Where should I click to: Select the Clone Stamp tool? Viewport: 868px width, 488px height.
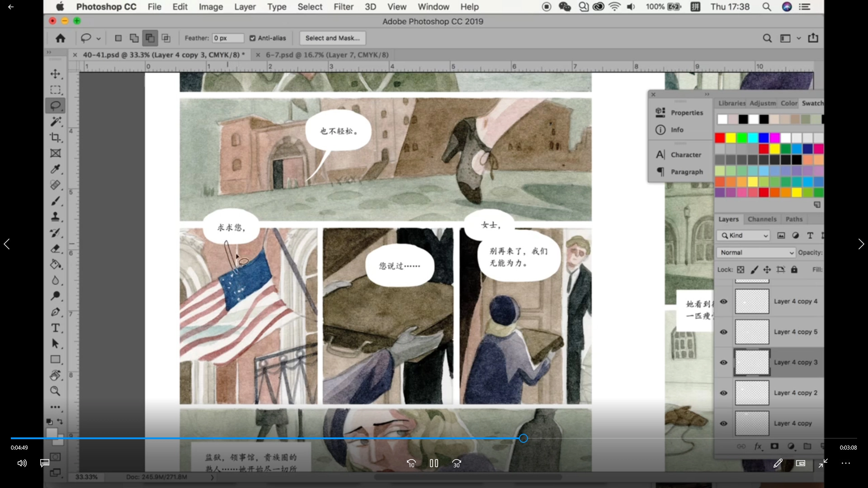55,216
